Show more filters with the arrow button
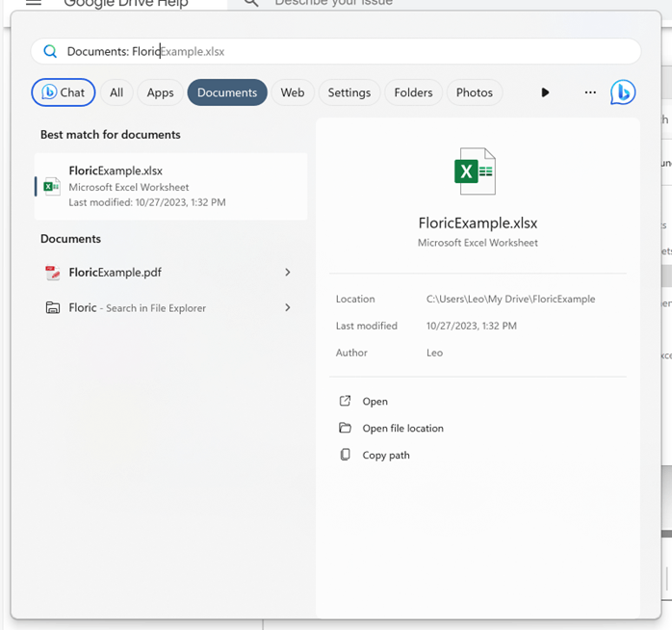 [545, 92]
